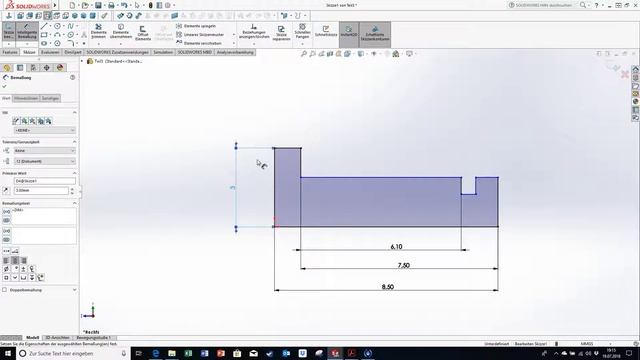Confirm dimension with green checkmark
640x360 pixels.
(4, 86)
